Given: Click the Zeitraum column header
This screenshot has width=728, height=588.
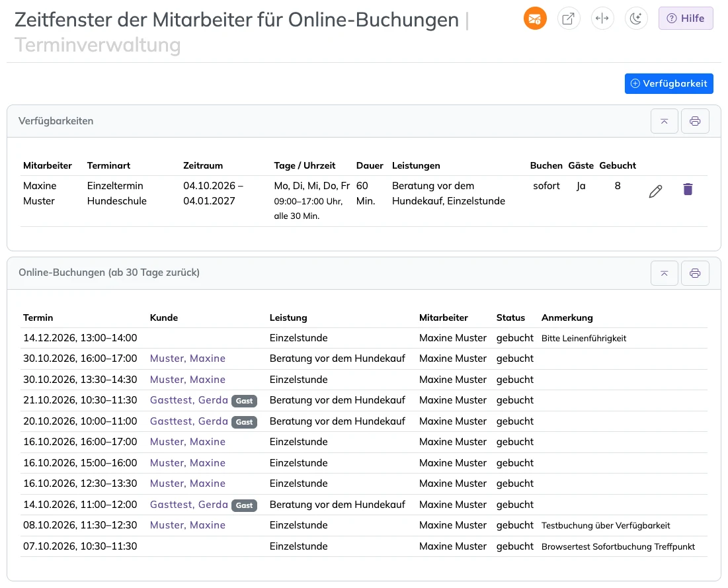Looking at the screenshot, I should point(203,166).
